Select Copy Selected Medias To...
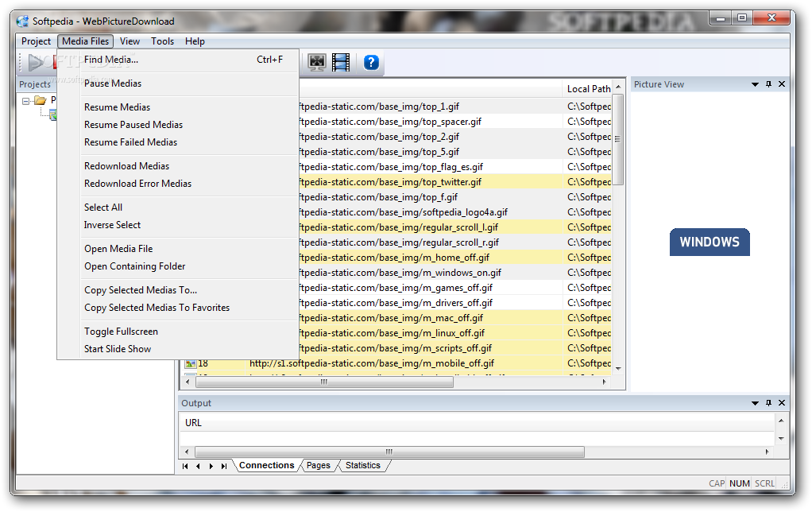Image resolution: width=812 pixels, height=512 pixels. (x=178, y=291)
